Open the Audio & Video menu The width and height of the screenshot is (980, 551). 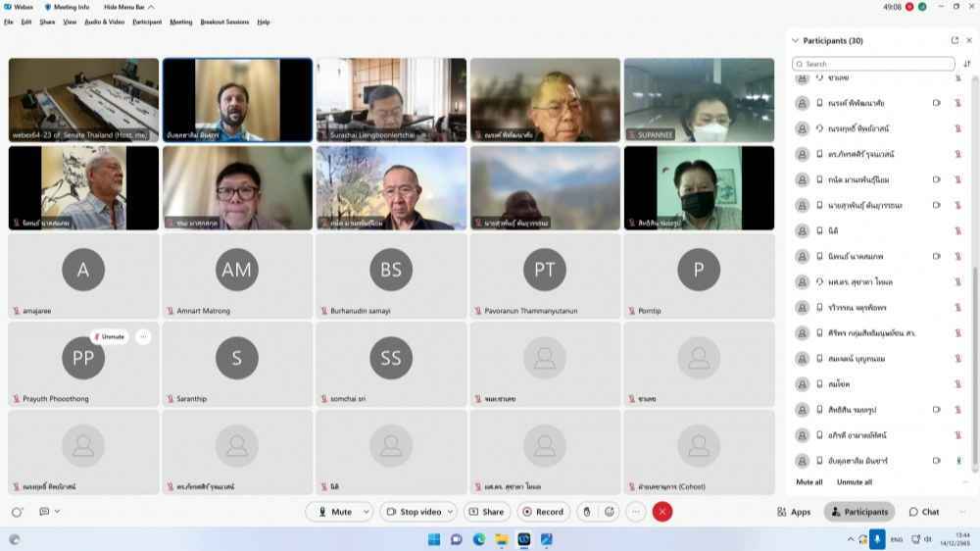coord(104,22)
